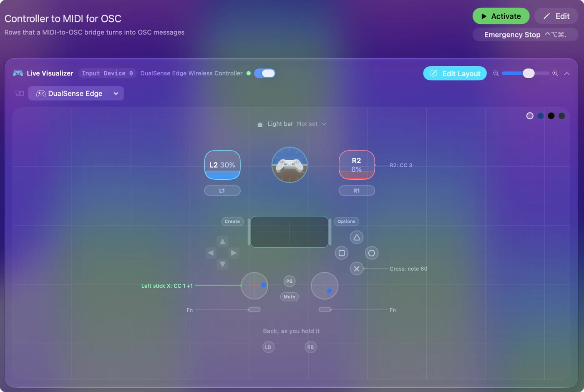The height and width of the screenshot is (392, 584).
Task: Click the L1 bumper button
Action: [222, 191]
